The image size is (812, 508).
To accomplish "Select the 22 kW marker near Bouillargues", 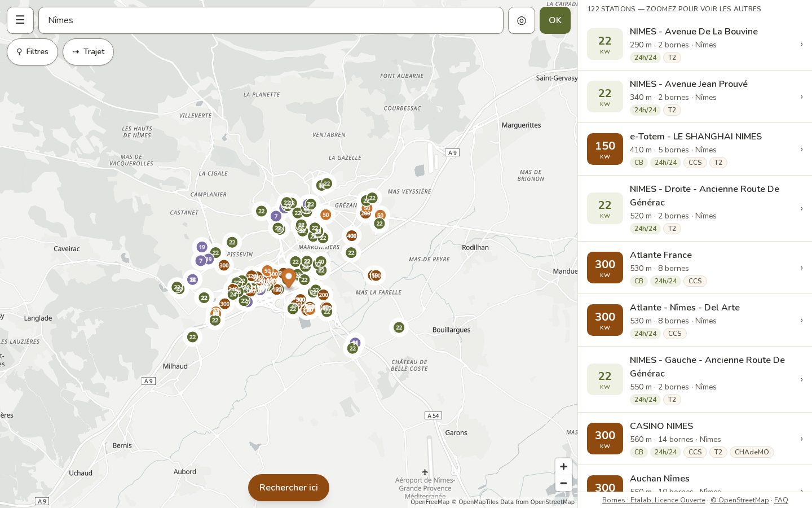I will pos(399,327).
